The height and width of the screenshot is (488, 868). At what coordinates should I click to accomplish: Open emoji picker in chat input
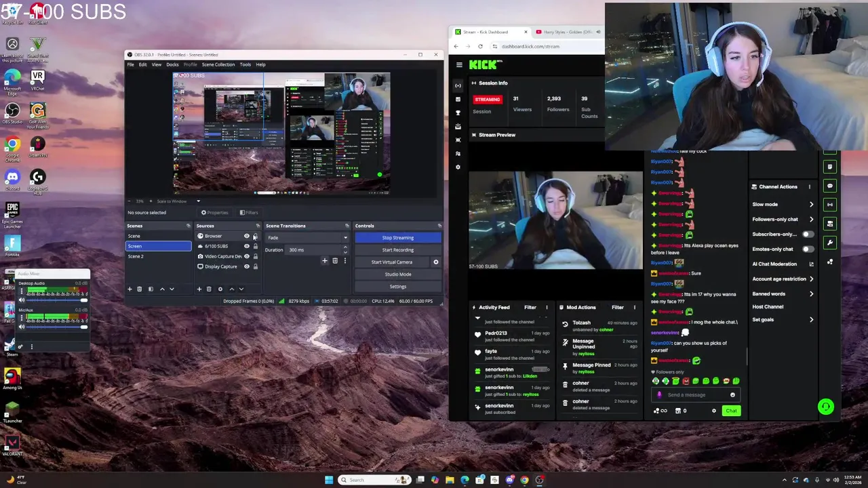tap(732, 395)
